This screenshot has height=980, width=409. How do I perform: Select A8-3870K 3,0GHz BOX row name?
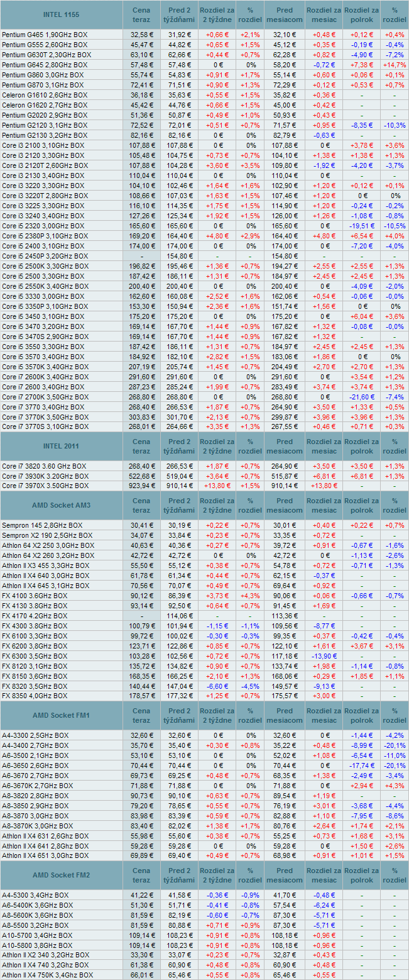click(x=38, y=826)
